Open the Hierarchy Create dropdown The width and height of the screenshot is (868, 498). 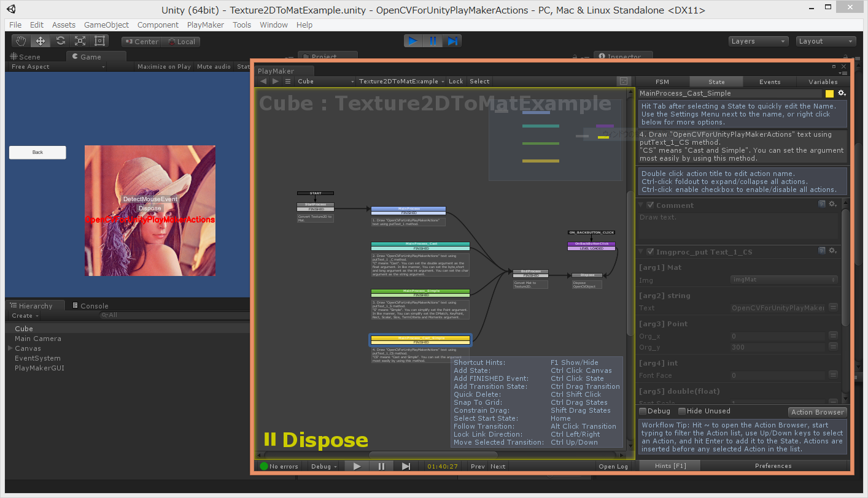(25, 315)
